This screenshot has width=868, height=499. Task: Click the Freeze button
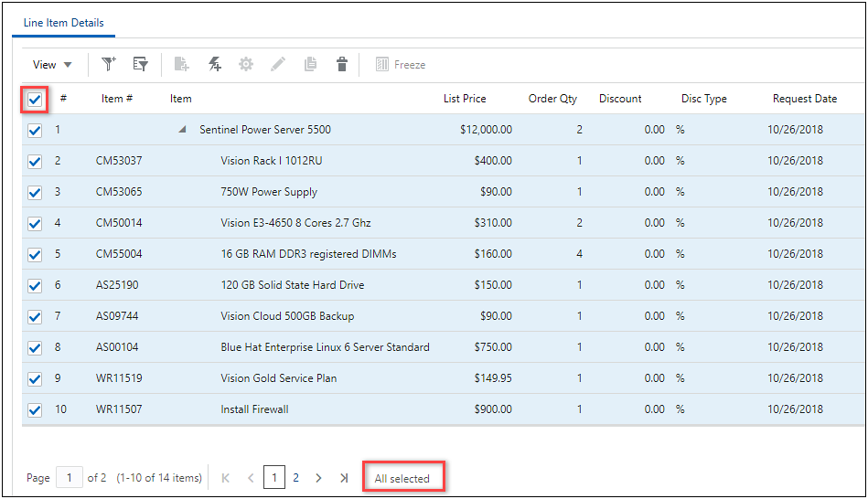tap(401, 65)
